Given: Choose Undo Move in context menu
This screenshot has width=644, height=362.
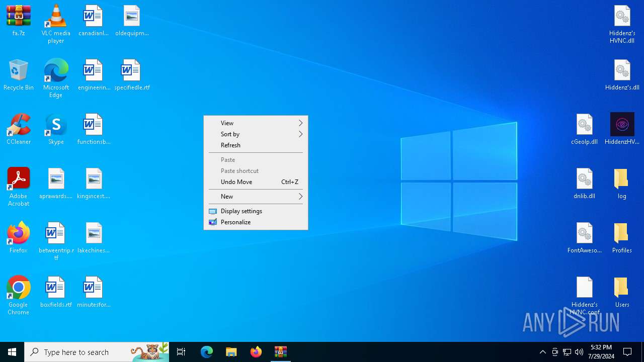Looking at the screenshot, I should point(256,182).
